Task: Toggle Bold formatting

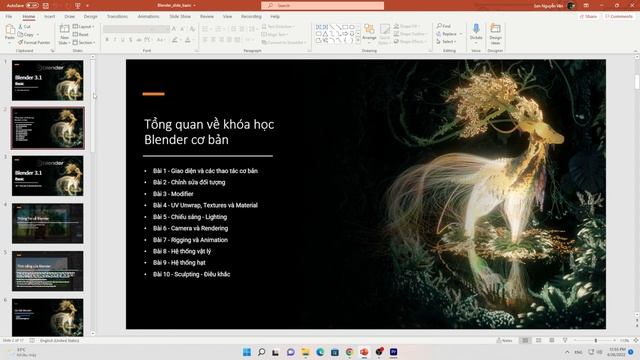Action: pos(107,40)
